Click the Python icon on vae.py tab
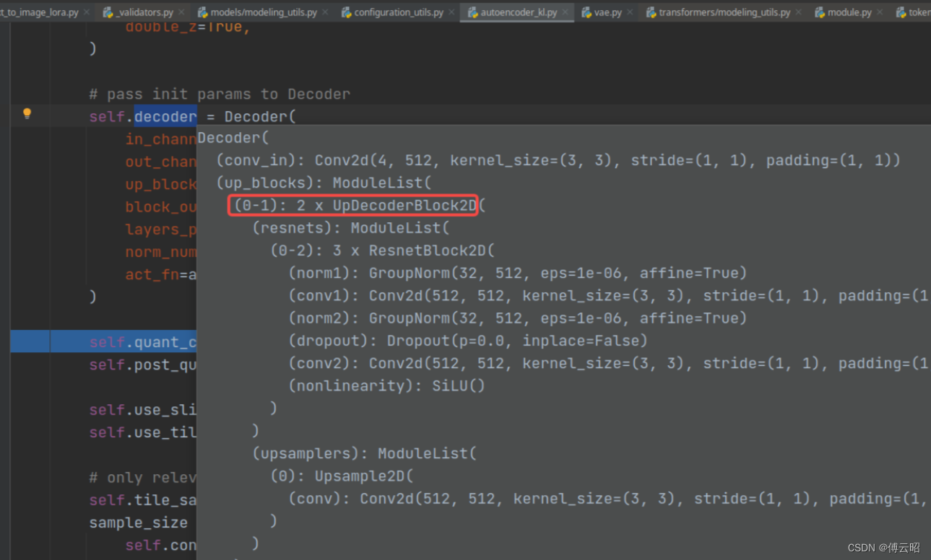Image resolution: width=931 pixels, height=560 pixels. click(x=585, y=12)
